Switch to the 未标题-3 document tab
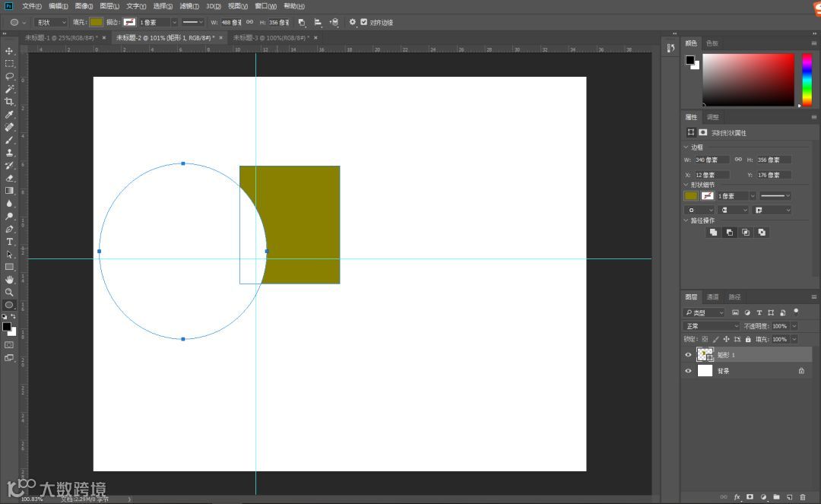 click(x=270, y=37)
